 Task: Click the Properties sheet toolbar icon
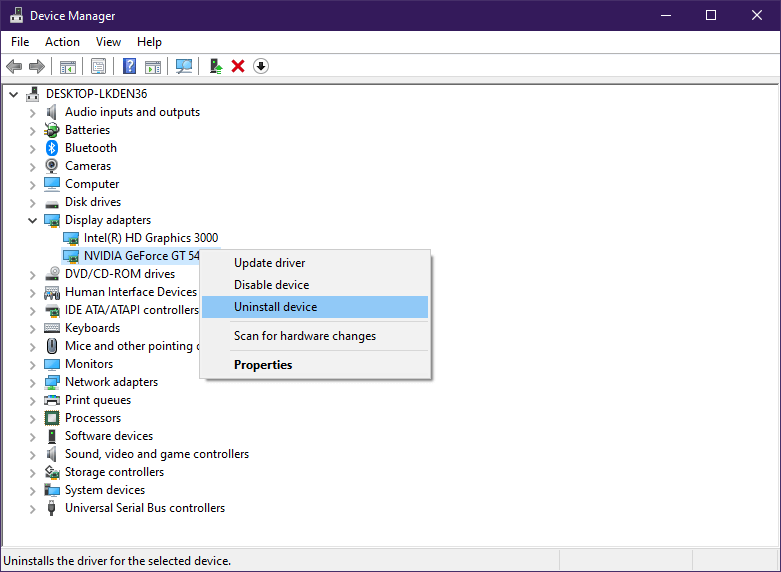point(98,66)
